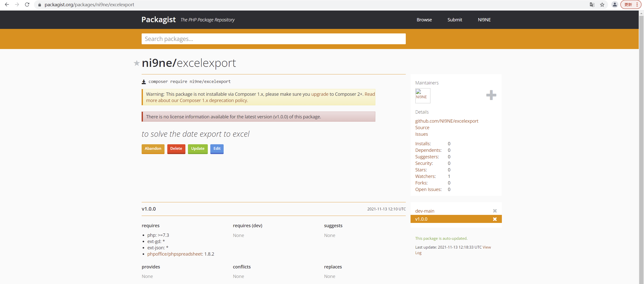Click the add maintainer plus icon
The height and width of the screenshot is (284, 644).
click(x=491, y=95)
